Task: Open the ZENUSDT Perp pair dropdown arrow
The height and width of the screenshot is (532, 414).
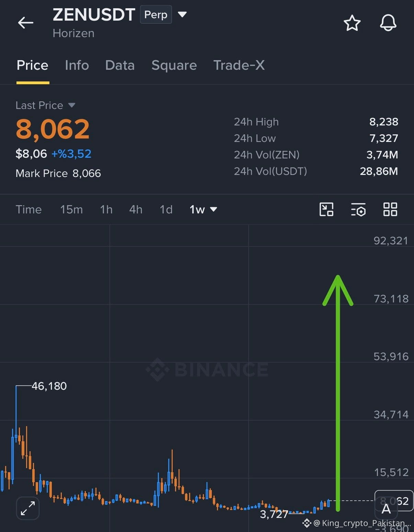Action: [182, 14]
